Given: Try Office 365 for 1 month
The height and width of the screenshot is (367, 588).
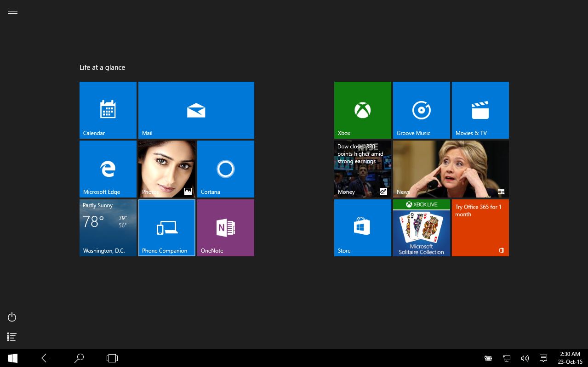Looking at the screenshot, I should 480,227.
